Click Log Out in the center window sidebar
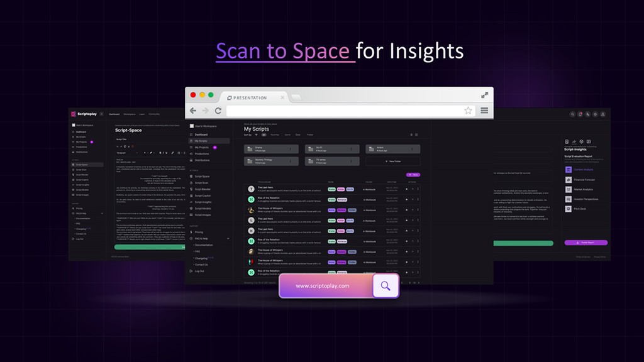Viewport: 644px width, 362px height. pyautogui.click(x=199, y=271)
